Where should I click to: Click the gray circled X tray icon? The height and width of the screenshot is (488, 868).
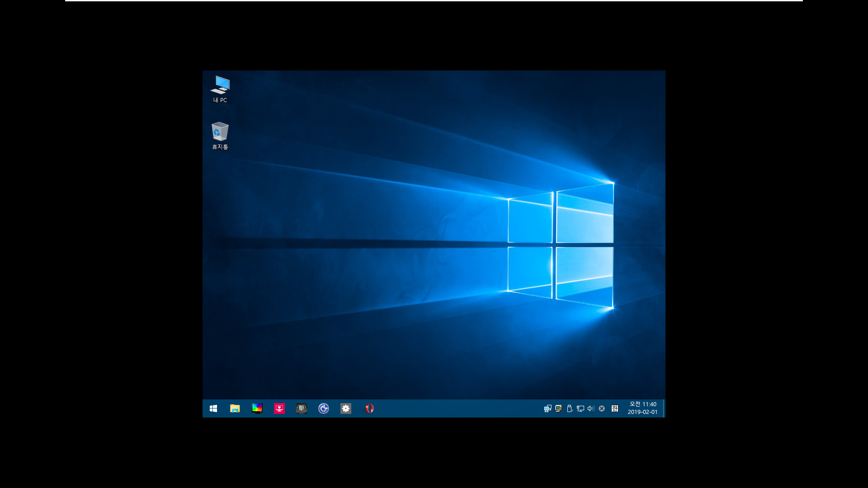602,408
